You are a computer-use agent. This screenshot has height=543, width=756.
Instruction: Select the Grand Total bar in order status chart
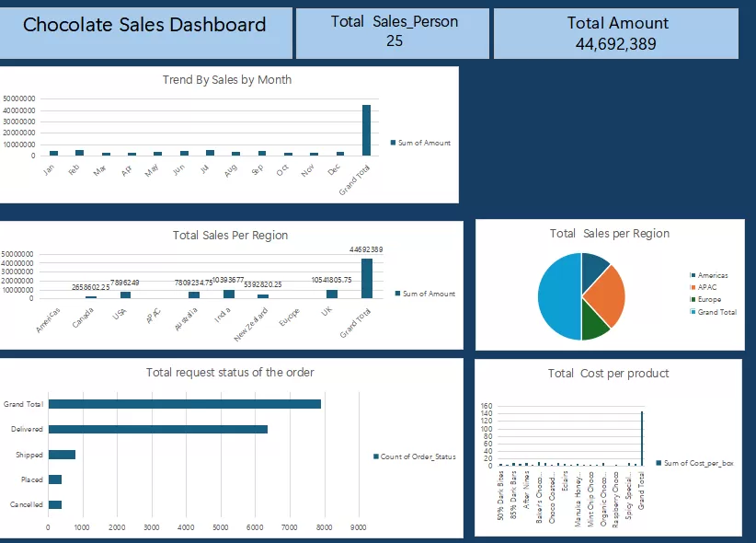point(184,404)
